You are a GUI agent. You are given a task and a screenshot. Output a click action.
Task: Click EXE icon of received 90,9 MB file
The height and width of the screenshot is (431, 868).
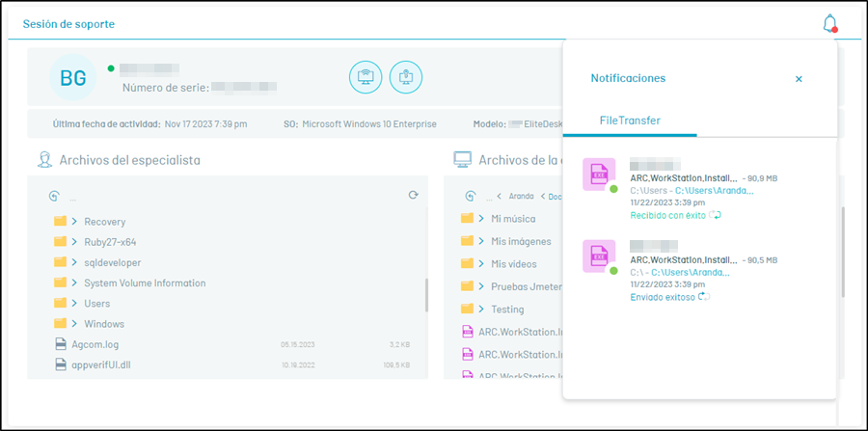coord(599,175)
